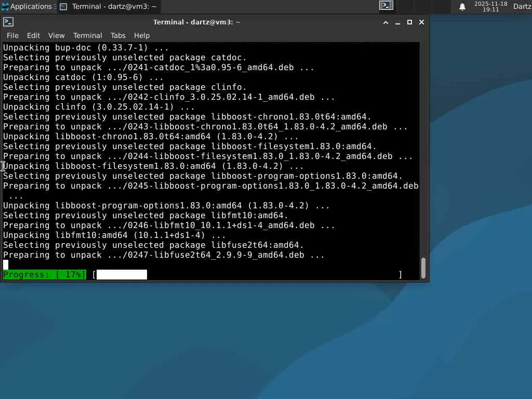Maximize the Terminal window
Viewport: 532px width, 399px height.
(x=409, y=22)
